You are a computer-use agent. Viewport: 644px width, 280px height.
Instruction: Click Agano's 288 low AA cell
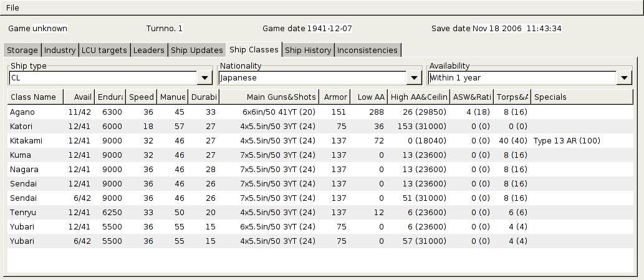(369, 112)
